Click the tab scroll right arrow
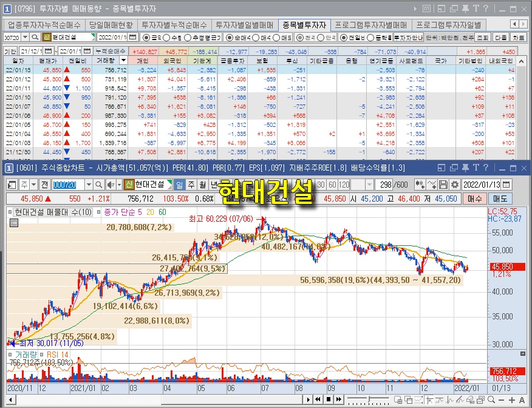 click(523, 24)
